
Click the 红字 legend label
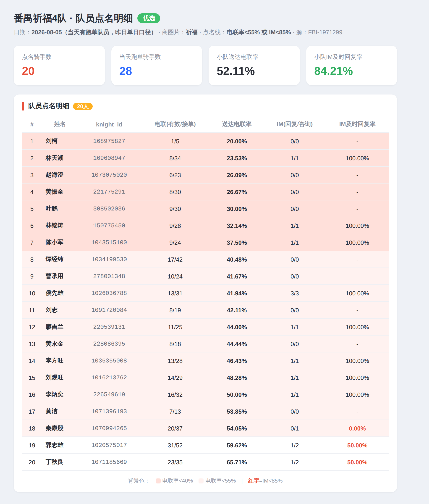[254, 481]
